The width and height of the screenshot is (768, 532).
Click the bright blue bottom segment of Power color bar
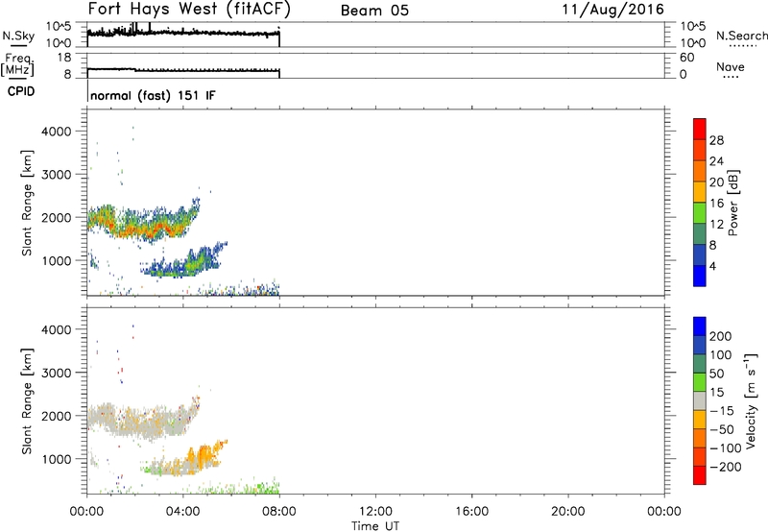click(x=700, y=276)
